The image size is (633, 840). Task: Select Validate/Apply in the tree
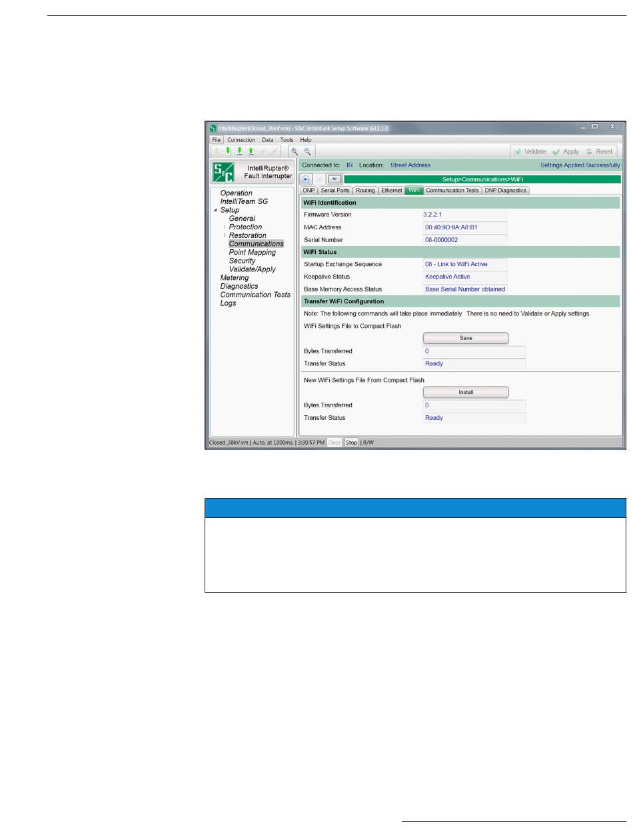coord(253,269)
